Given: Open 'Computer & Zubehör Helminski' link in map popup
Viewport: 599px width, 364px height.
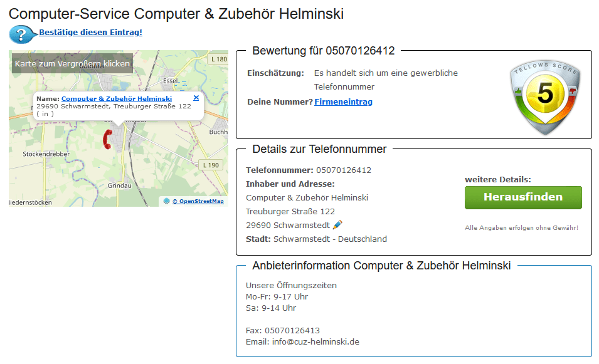Looking at the screenshot, I should coord(117,98).
